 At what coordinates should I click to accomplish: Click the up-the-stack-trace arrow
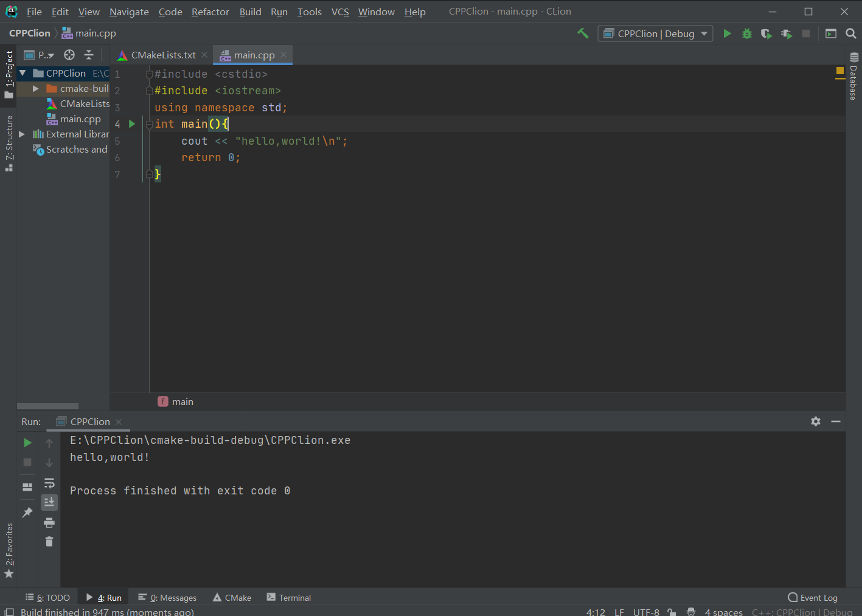coord(49,443)
